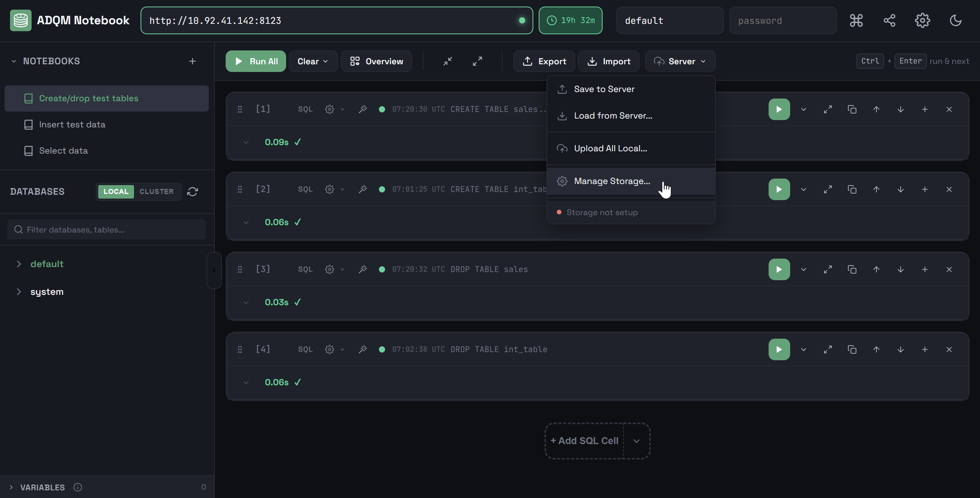
Task: Grab drag handle of cell [1]
Action: [240, 109]
